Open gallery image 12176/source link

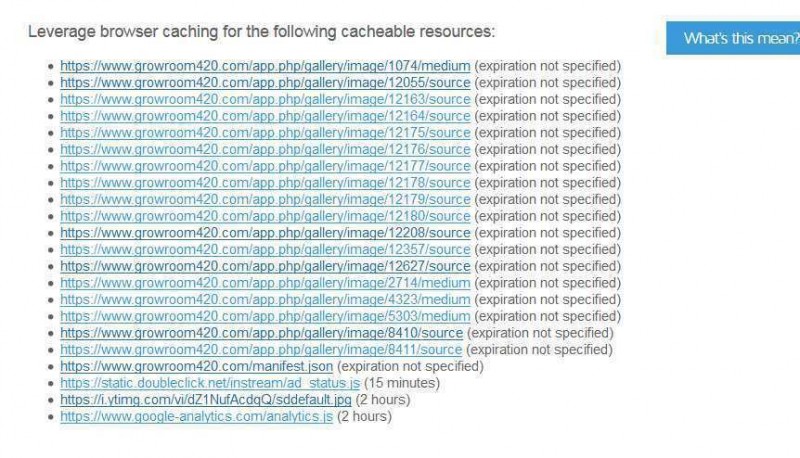pos(265,149)
